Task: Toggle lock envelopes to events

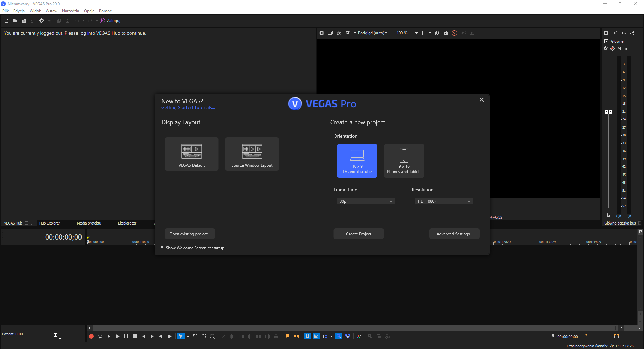Action: pyautogui.click(x=339, y=336)
